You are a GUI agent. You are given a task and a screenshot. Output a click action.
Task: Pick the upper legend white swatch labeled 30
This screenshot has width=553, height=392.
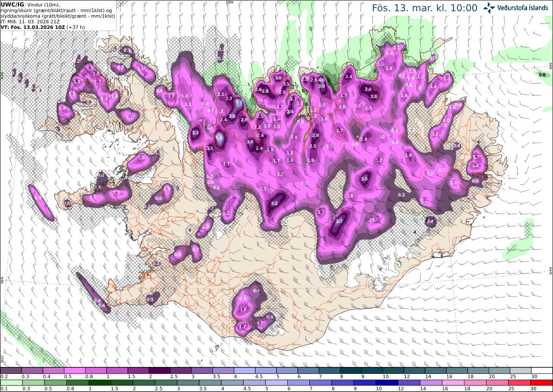point(542,370)
